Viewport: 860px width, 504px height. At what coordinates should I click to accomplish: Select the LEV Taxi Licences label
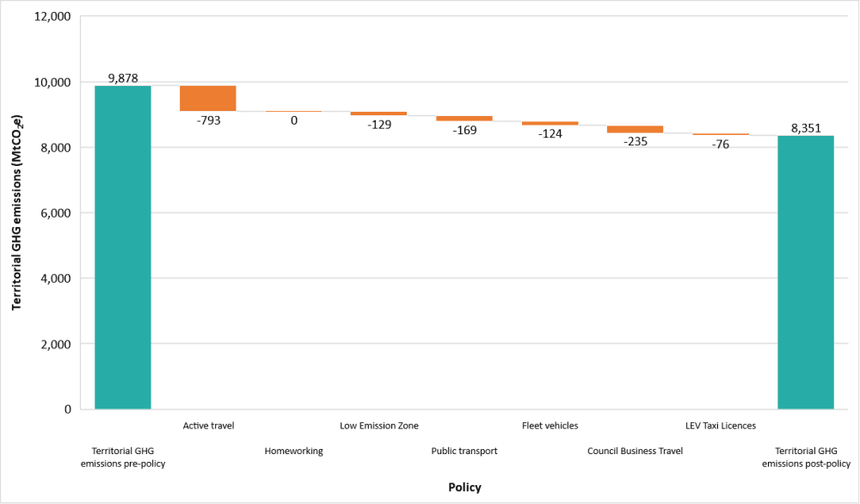(x=721, y=425)
